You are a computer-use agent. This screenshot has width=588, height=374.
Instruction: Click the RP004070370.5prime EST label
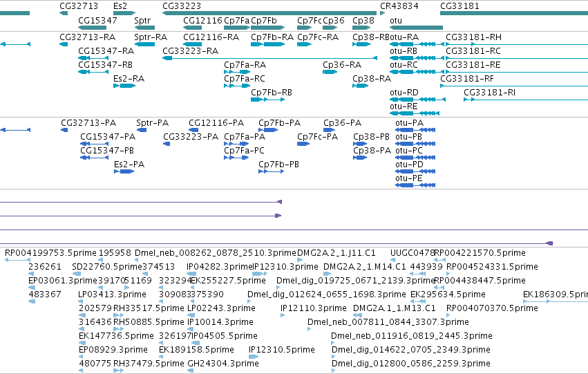point(492,309)
